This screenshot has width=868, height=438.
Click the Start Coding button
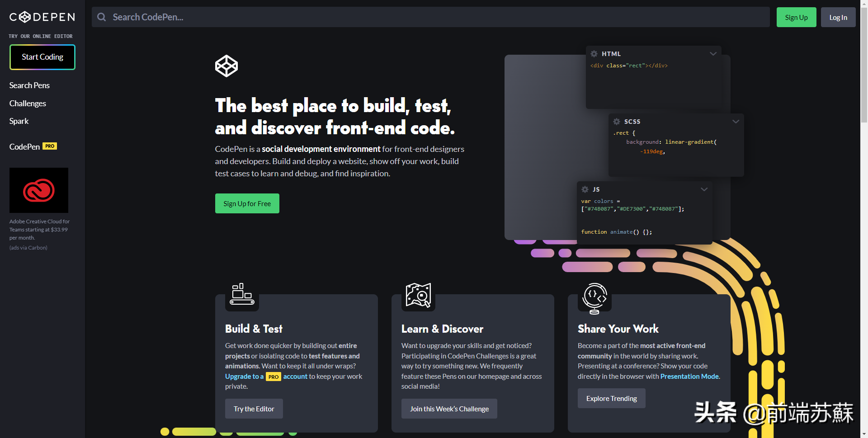click(42, 57)
